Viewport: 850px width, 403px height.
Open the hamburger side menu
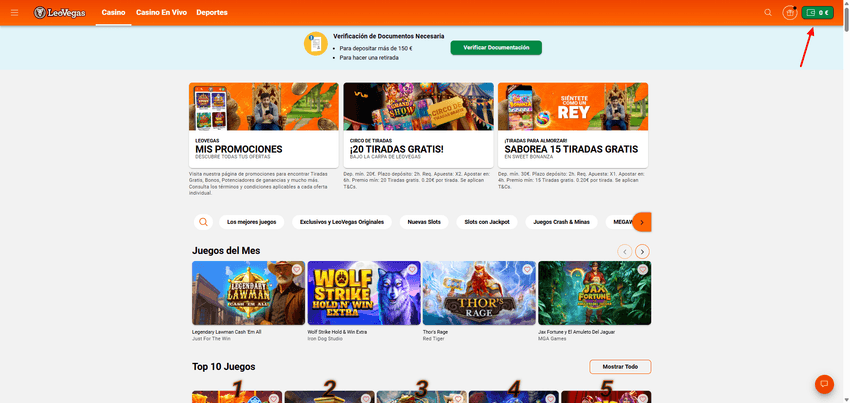[15, 12]
